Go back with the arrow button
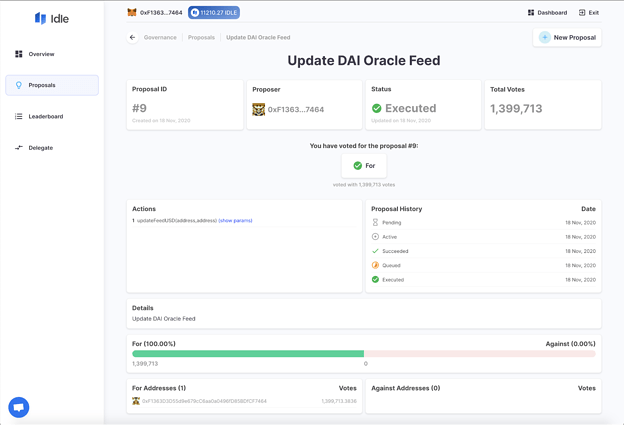Viewport: 624px width, 441px height. (133, 37)
